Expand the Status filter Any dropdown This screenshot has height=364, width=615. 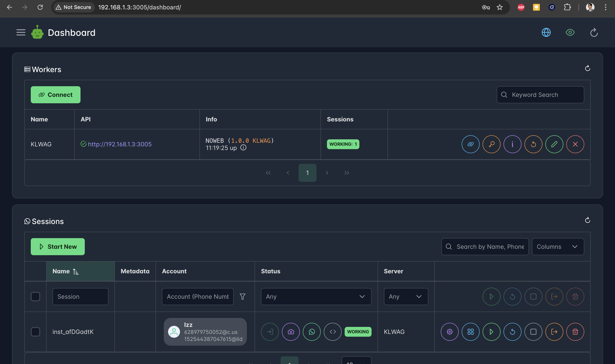pos(316,297)
